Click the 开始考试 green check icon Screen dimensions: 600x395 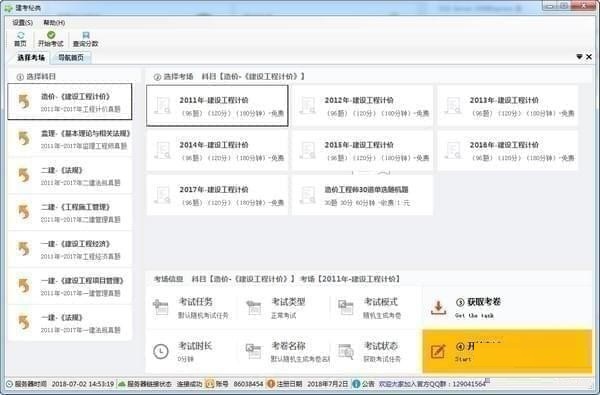(51, 35)
